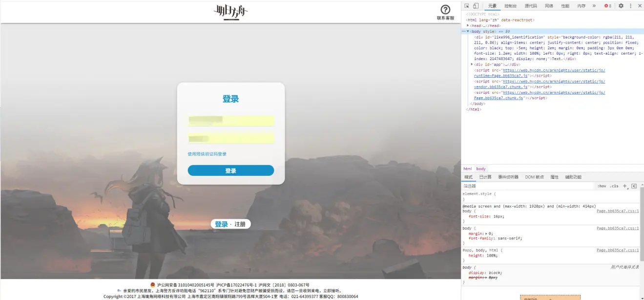The width and height of the screenshot is (644, 300).
Task: Toggle the .cls class editor
Action: pyautogui.click(x=614, y=186)
